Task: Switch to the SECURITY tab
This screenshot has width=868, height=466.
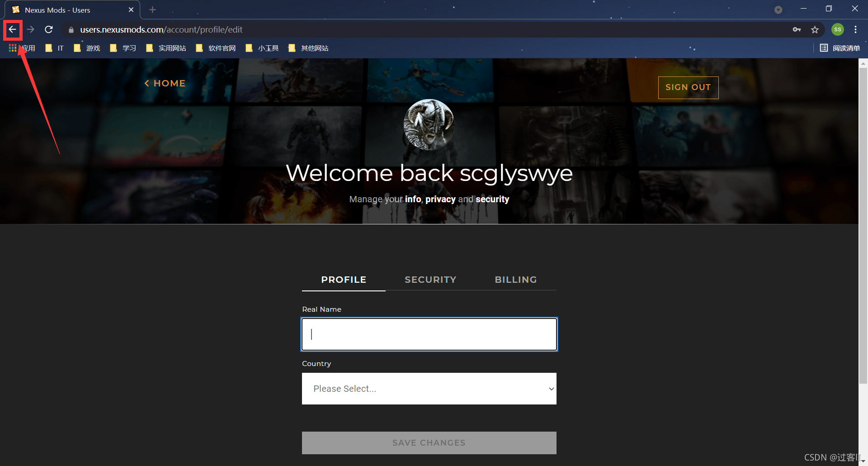Action: click(430, 280)
